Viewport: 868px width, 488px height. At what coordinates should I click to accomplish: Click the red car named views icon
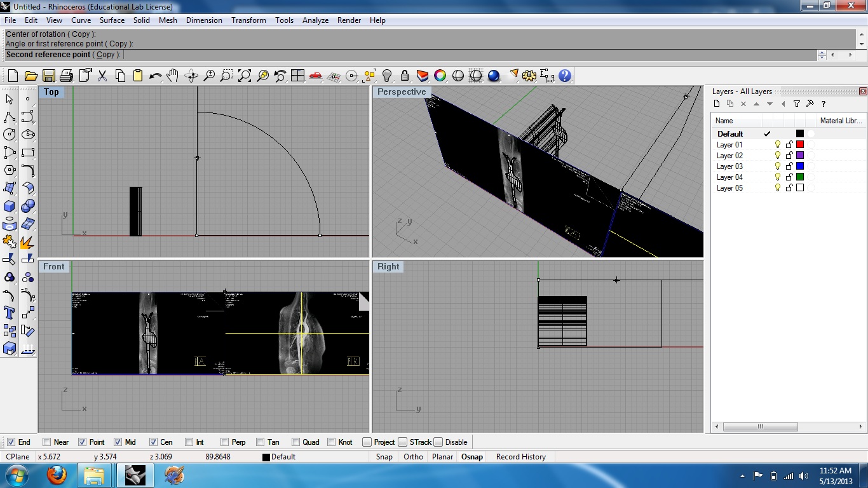[x=316, y=76]
